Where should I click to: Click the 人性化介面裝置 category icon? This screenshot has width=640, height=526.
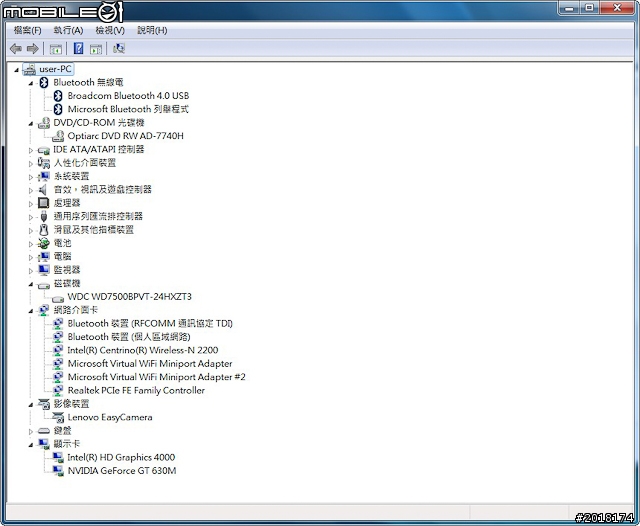[44, 163]
